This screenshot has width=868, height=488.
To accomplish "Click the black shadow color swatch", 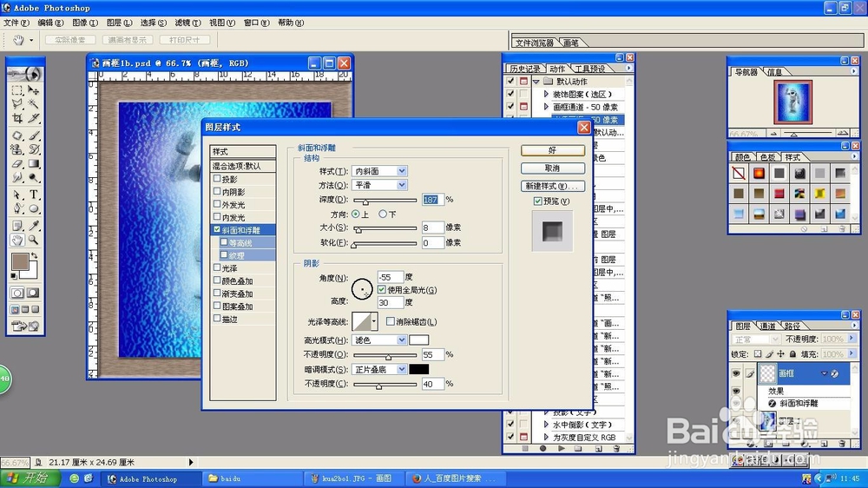I will pyautogui.click(x=419, y=369).
